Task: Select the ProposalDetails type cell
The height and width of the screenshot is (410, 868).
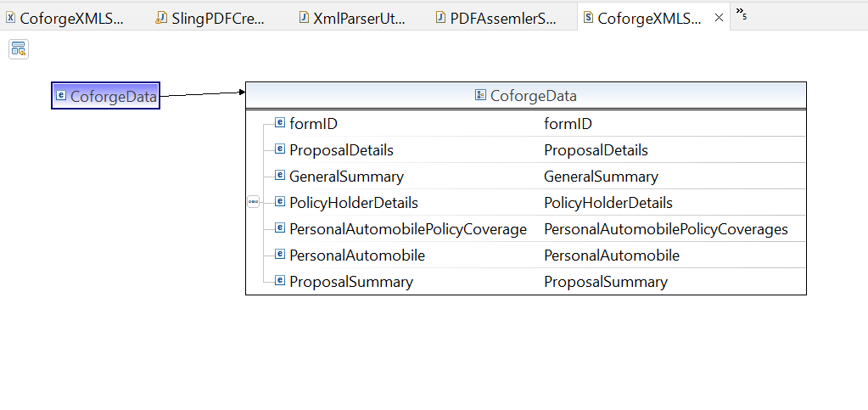Action: click(596, 150)
